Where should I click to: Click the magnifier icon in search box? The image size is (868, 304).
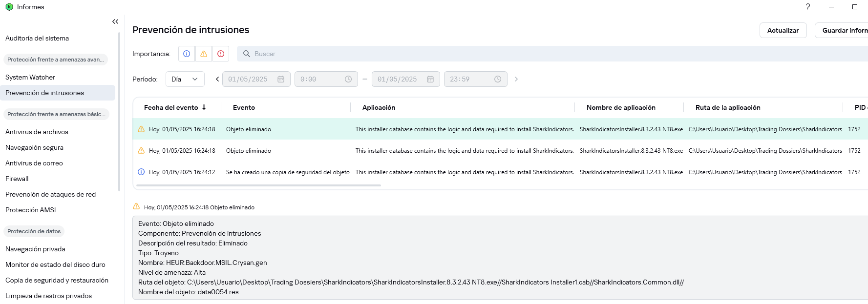247,54
